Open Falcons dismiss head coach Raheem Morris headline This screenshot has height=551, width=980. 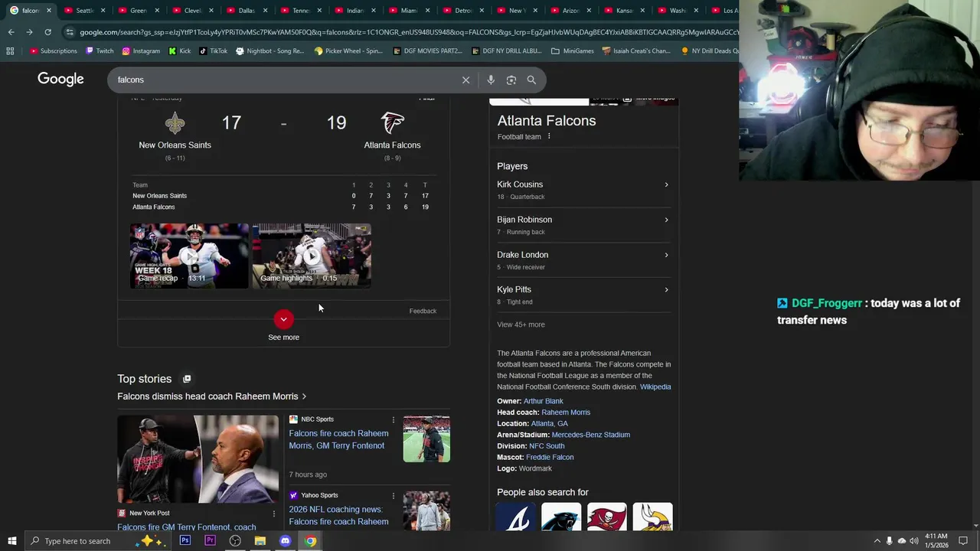click(x=211, y=396)
